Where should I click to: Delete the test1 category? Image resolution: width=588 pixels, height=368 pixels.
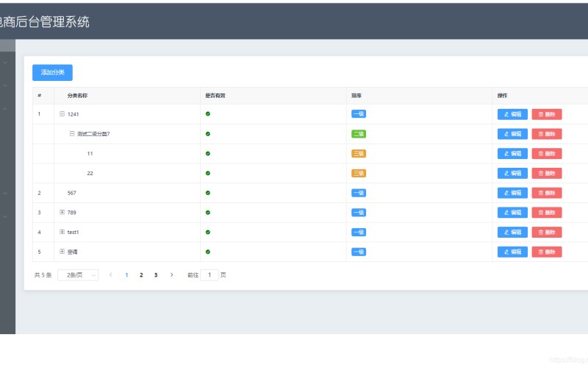click(x=547, y=232)
